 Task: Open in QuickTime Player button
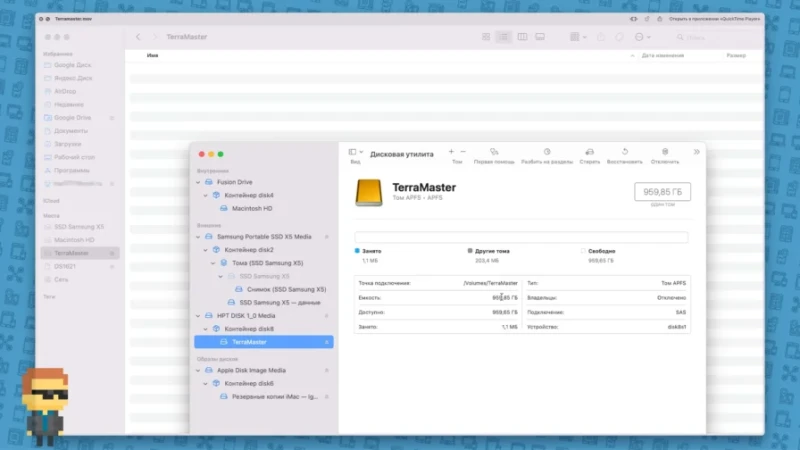(x=714, y=19)
